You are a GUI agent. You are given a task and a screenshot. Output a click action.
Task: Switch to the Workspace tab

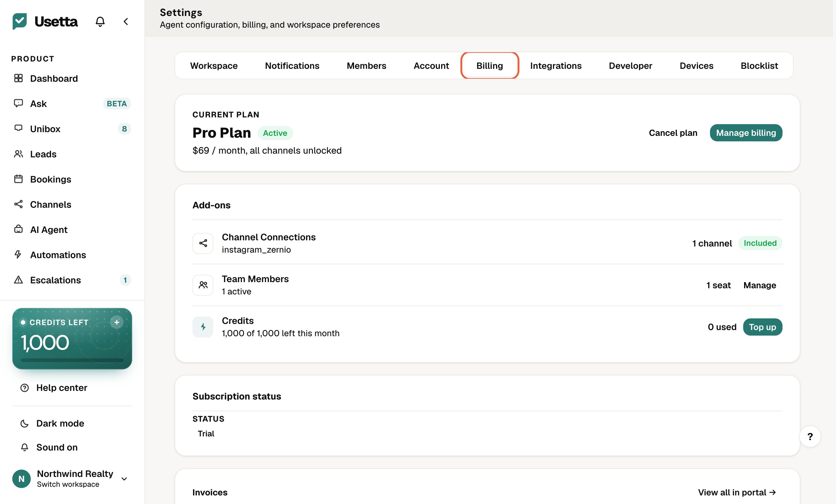point(214,65)
